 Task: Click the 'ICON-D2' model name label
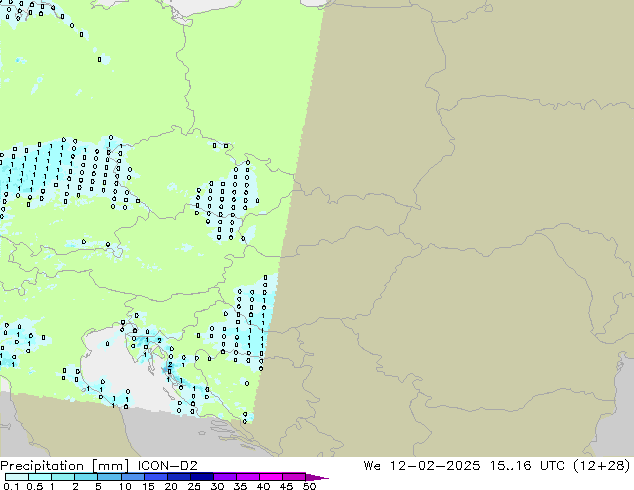167,466
